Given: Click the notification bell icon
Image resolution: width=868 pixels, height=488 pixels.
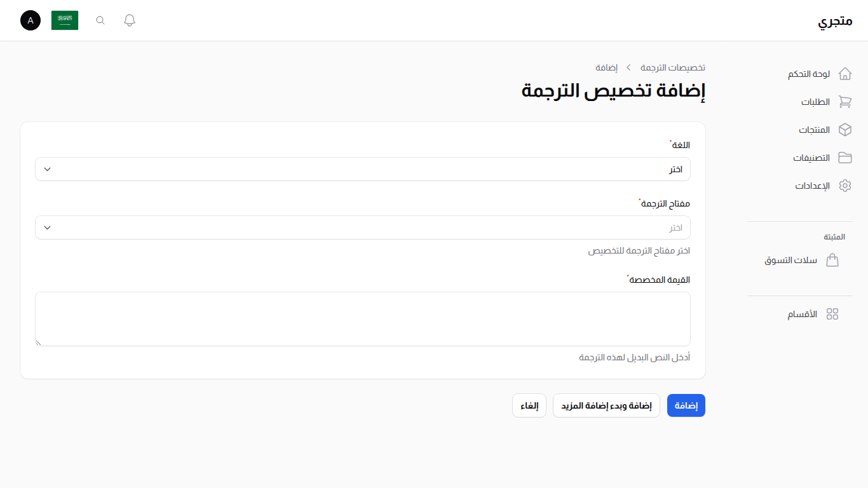Looking at the screenshot, I should [129, 20].
